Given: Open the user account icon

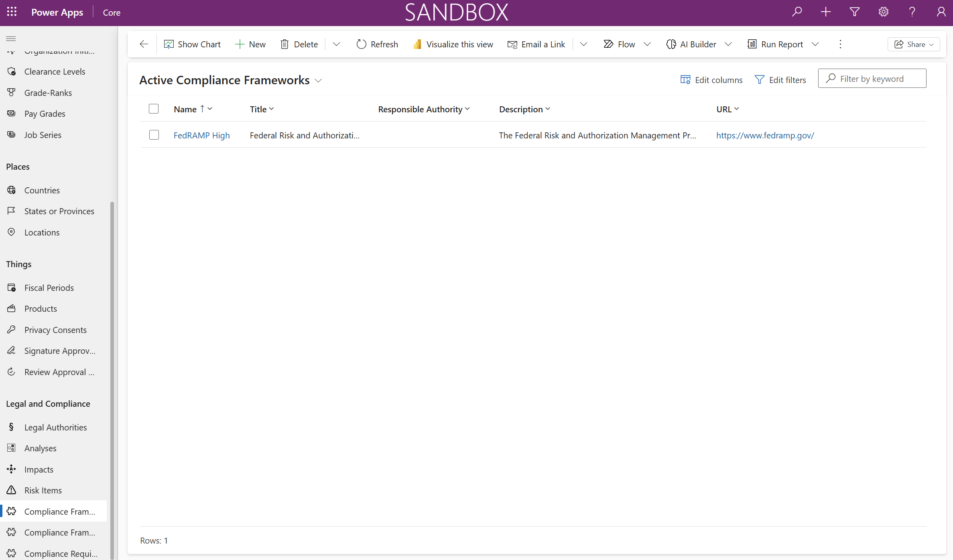Looking at the screenshot, I should [941, 12].
